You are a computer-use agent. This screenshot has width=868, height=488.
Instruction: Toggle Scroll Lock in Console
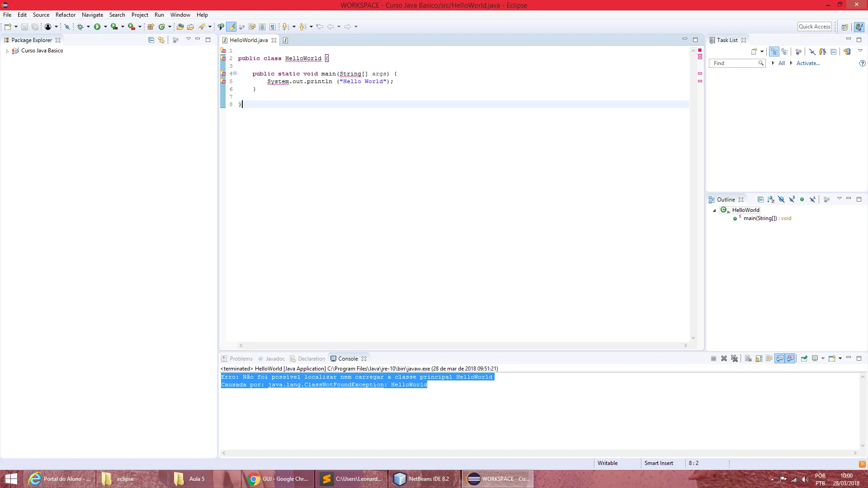(x=759, y=358)
